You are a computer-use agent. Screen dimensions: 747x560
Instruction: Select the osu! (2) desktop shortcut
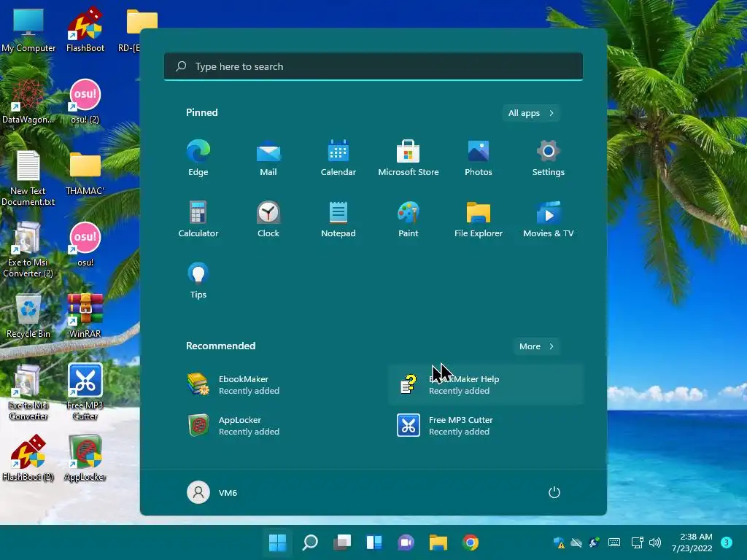85,102
